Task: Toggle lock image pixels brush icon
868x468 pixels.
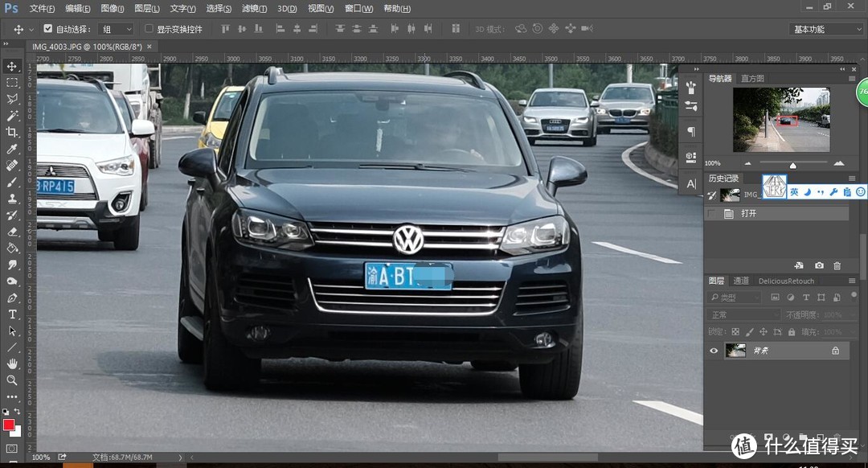Action: (749, 332)
